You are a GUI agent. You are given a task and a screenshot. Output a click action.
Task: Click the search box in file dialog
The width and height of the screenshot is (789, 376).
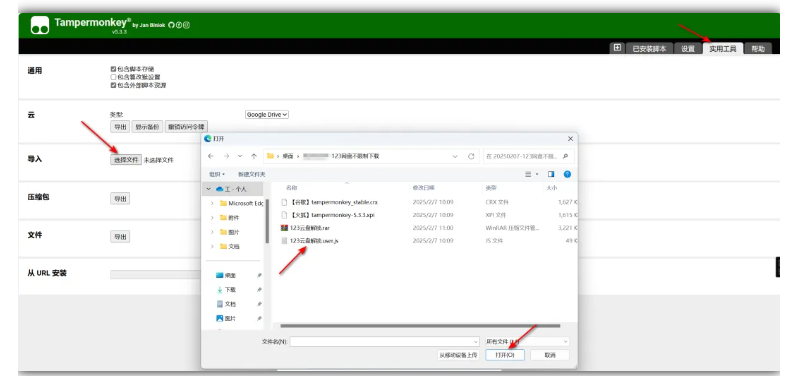click(x=528, y=157)
